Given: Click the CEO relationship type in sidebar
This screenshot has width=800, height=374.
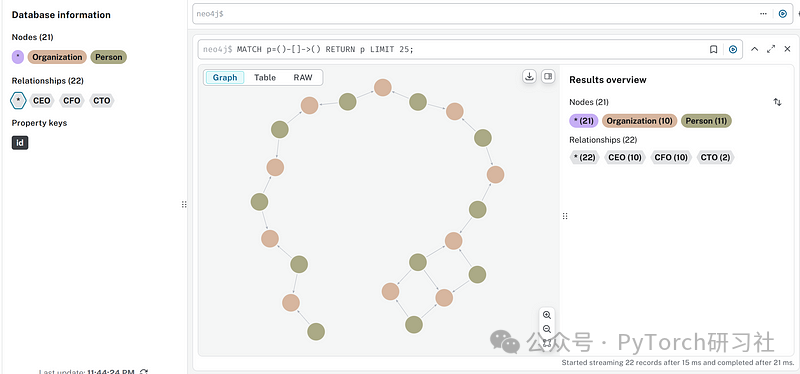Looking at the screenshot, I should 41,101.
